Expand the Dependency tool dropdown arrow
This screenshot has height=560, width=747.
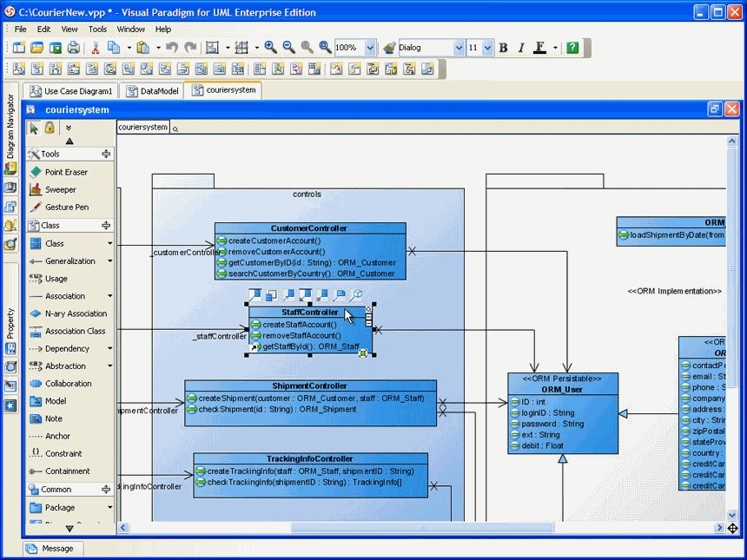110,348
